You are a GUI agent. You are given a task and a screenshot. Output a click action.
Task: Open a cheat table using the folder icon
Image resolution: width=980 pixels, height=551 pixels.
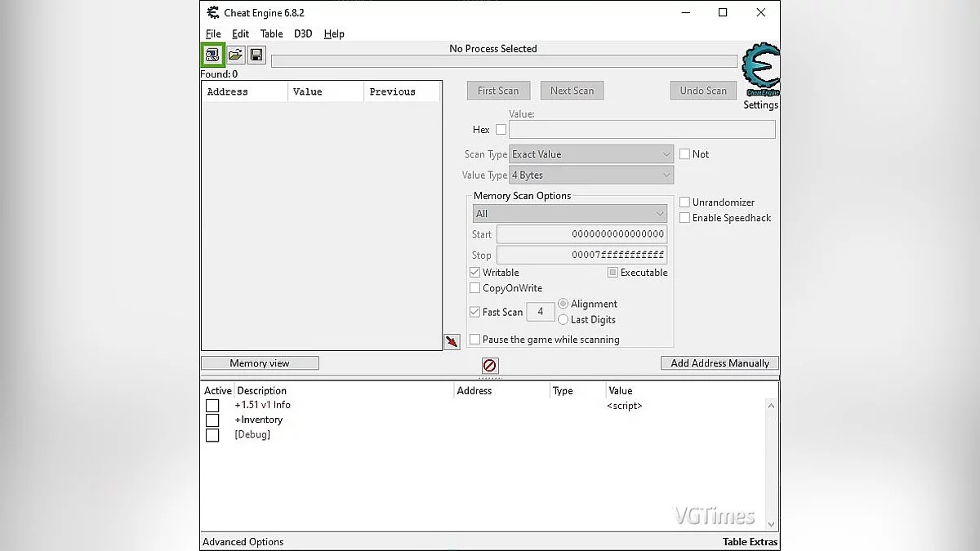click(x=234, y=54)
